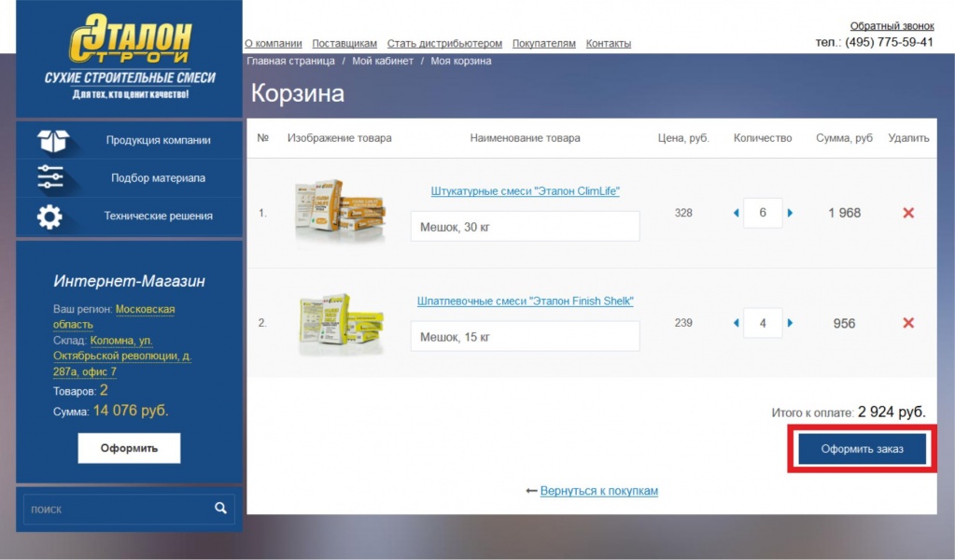
Task: Click the quantity field showing 4
Action: coord(763,323)
